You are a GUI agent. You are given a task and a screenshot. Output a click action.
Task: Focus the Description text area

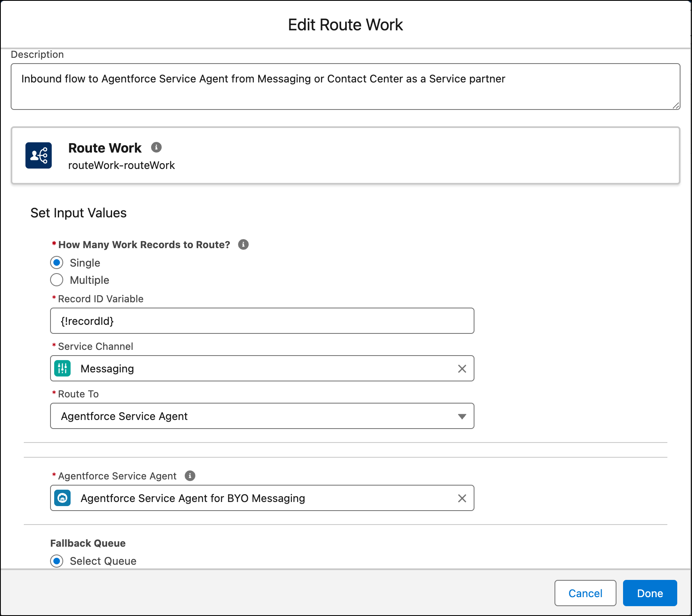click(346, 87)
